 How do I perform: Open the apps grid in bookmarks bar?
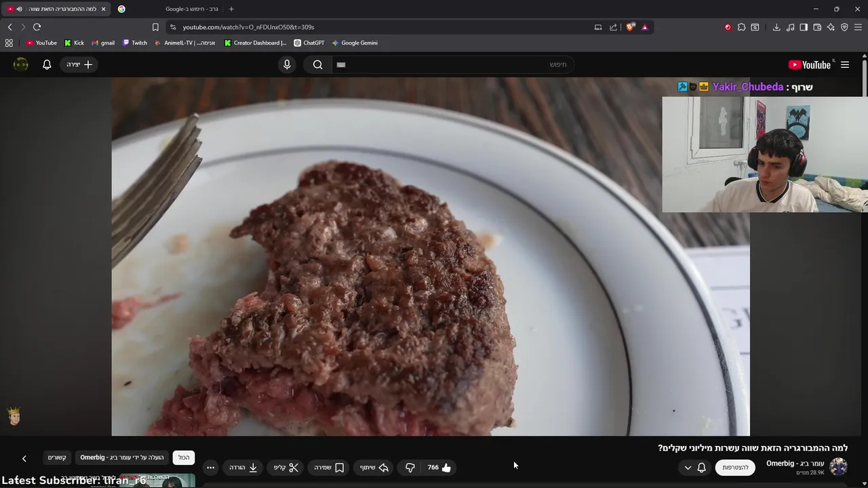(x=9, y=43)
